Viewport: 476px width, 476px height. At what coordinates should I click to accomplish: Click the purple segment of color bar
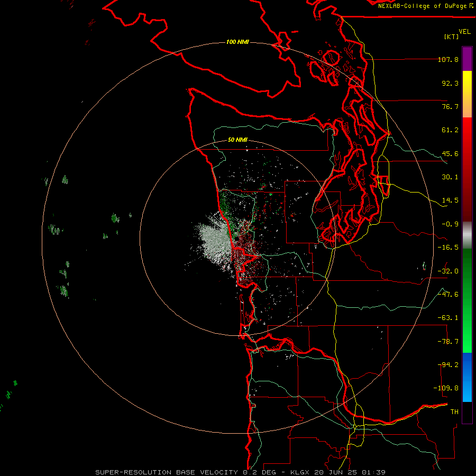tap(467, 59)
